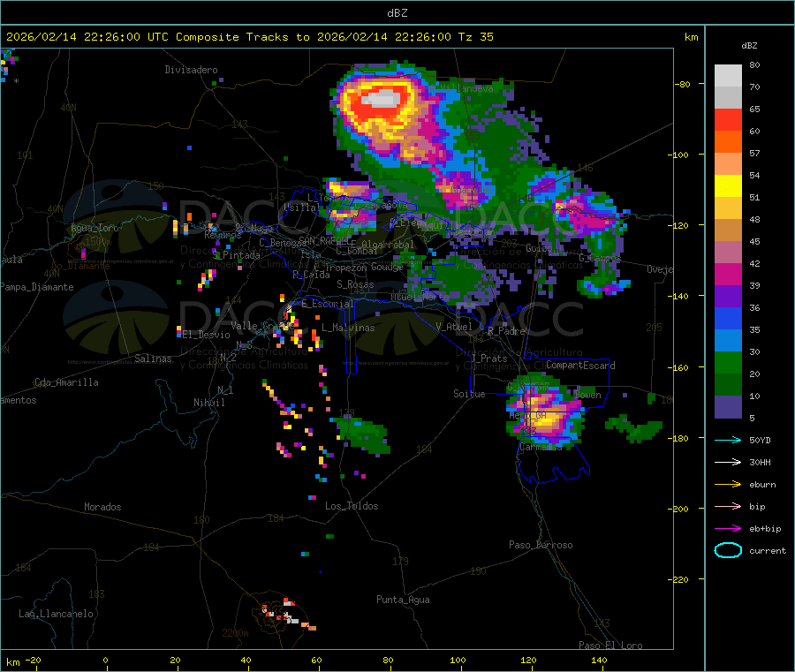Image resolution: width=795 pixels, height=672 pixels.
Task: Click the L_Malvinas place label
Action: (x=348, y=328)
